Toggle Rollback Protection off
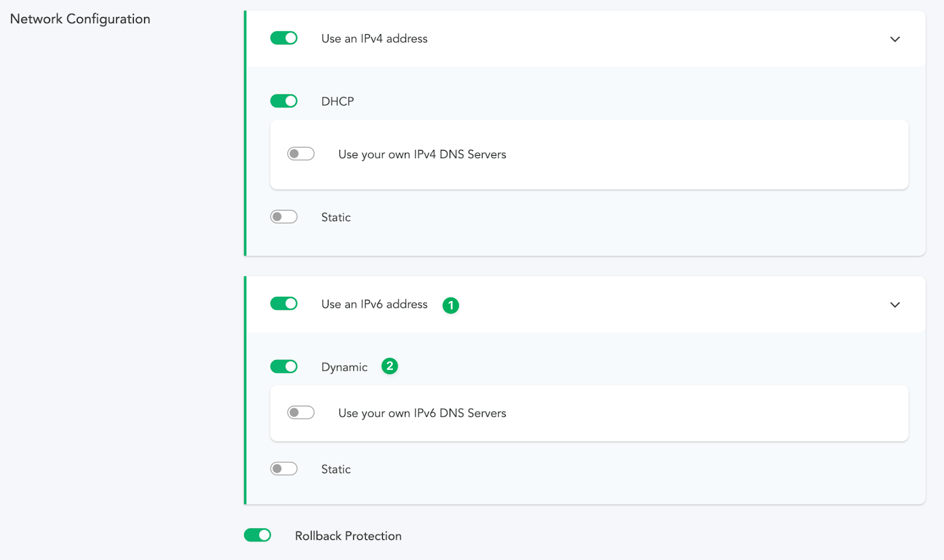This screenshot has width=944, height=560. click(257, 535)
